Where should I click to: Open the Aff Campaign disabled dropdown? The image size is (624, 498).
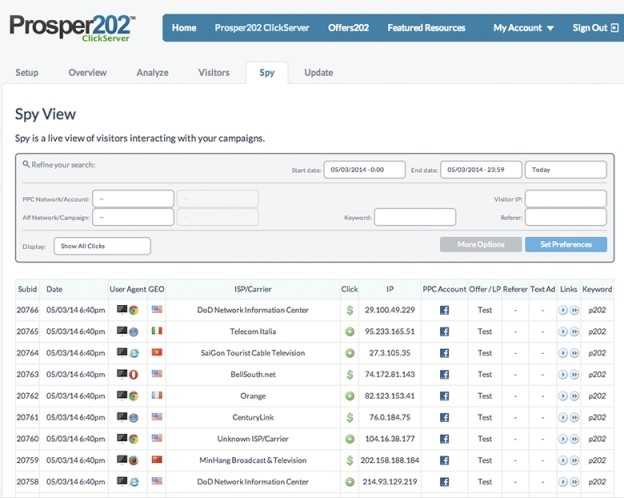217,217
